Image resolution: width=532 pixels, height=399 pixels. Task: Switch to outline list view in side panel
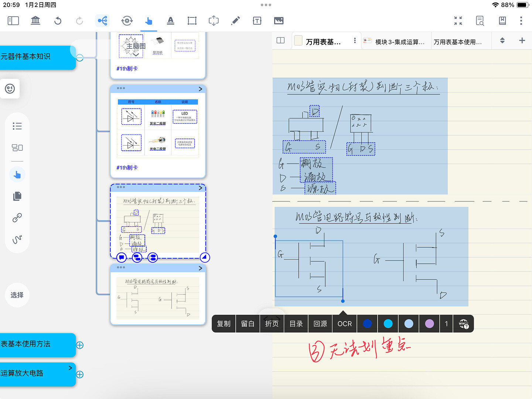[x=17, y=126]
